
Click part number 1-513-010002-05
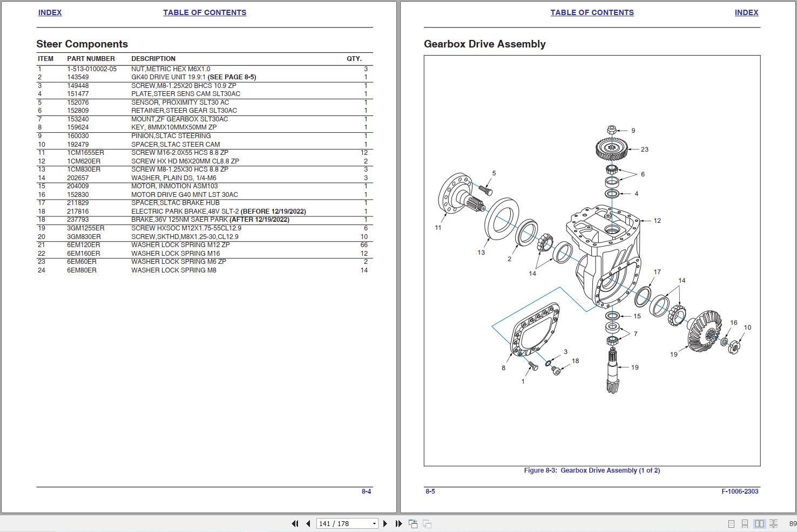[92, 69]
